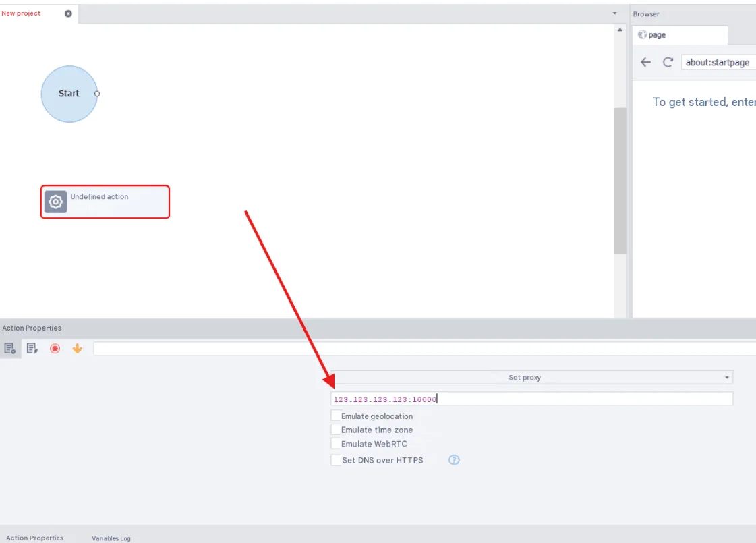Click the red record button icon

[55, 348]
